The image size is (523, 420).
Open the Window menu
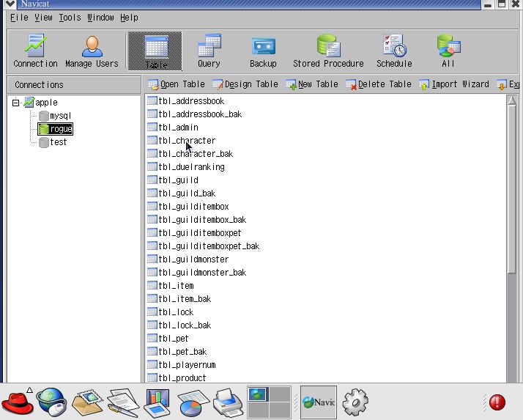[100, 18]
